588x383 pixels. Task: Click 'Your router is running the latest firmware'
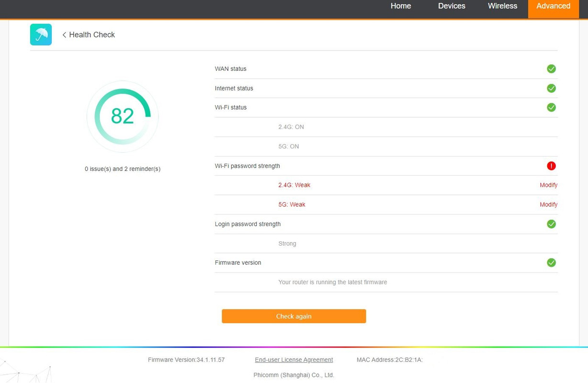333,282
